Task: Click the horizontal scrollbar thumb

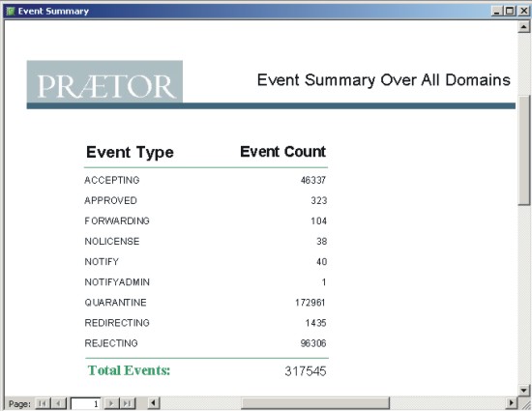Action: 315,403
